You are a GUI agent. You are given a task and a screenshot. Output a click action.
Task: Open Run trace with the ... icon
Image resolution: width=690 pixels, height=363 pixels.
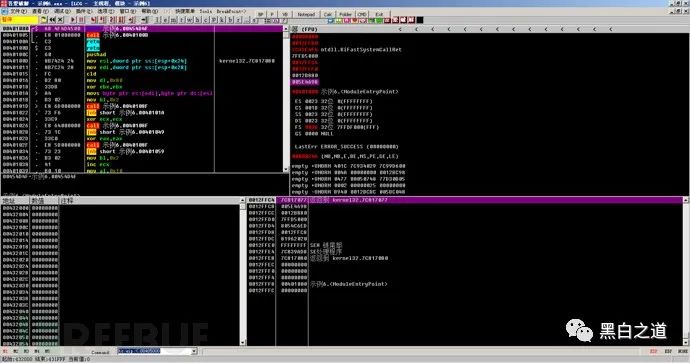(246, 20)
